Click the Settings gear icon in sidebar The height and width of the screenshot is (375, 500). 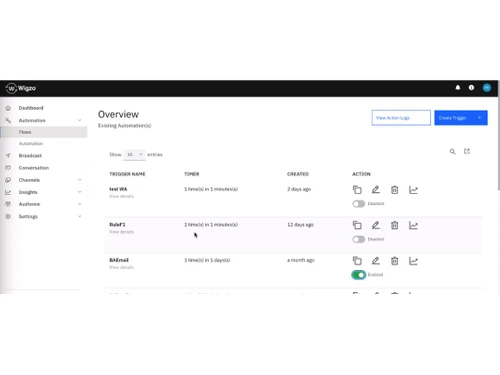[x=8, y=216]
